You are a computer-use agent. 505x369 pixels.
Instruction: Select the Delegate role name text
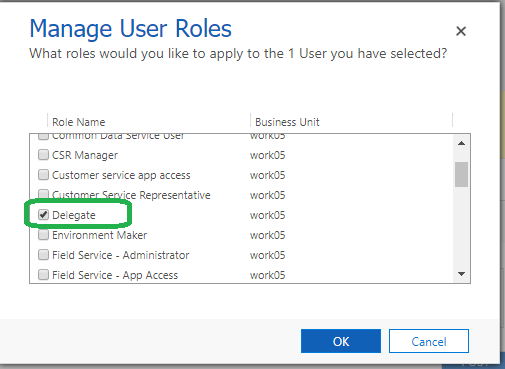(x=74, y=215)
